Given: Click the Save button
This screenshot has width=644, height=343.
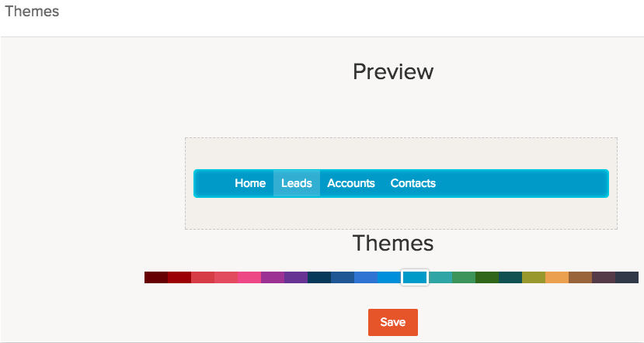Looking at the screenshot, I should [392, 322].
